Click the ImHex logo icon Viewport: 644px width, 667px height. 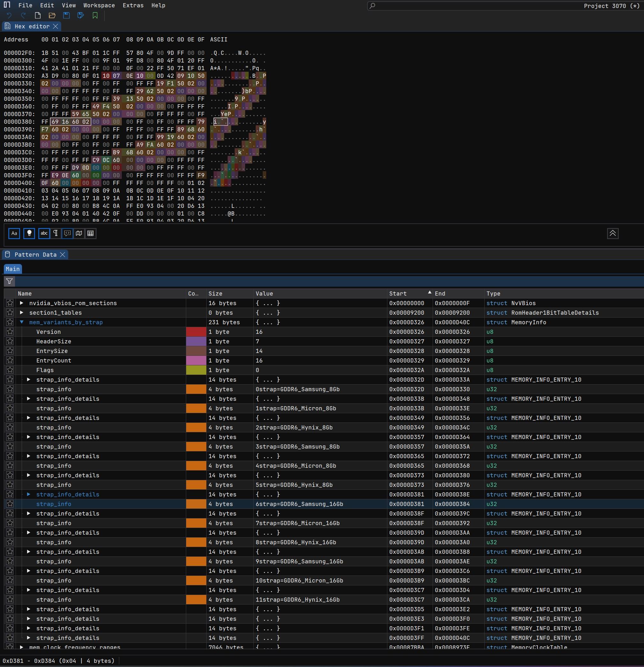(7, 5)
